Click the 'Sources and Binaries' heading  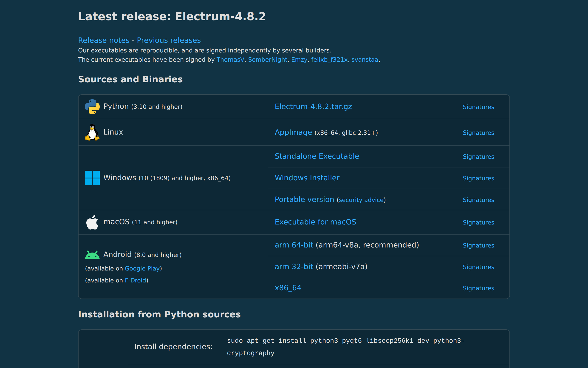130,79
